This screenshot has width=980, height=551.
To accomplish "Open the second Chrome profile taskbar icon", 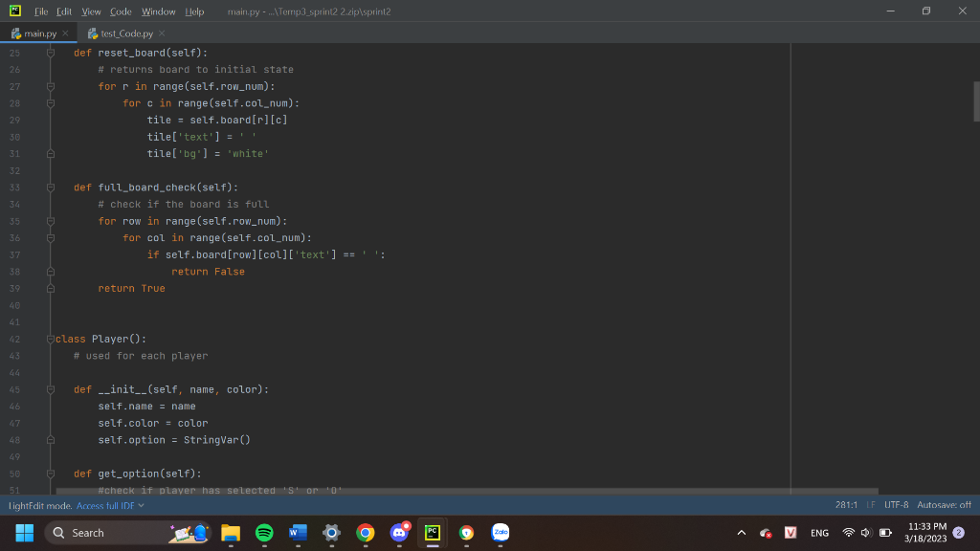I will tap(466, 533).
